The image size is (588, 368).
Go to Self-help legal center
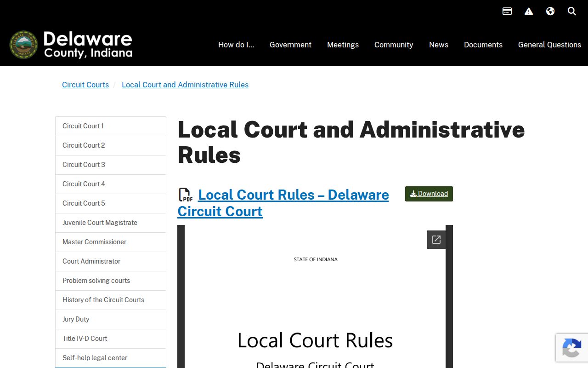pos(111,358)
